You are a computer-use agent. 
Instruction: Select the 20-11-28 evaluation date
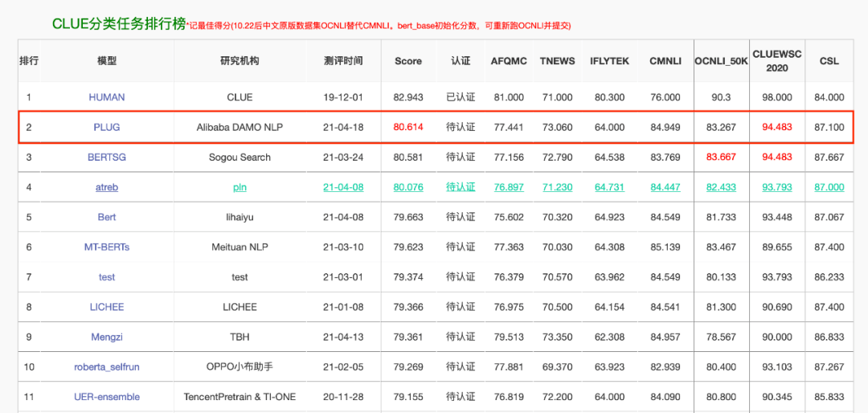coord(343,396)
